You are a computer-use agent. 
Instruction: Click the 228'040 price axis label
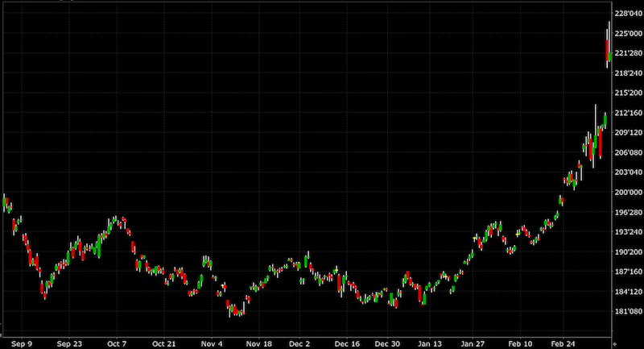tap(628, 14)
